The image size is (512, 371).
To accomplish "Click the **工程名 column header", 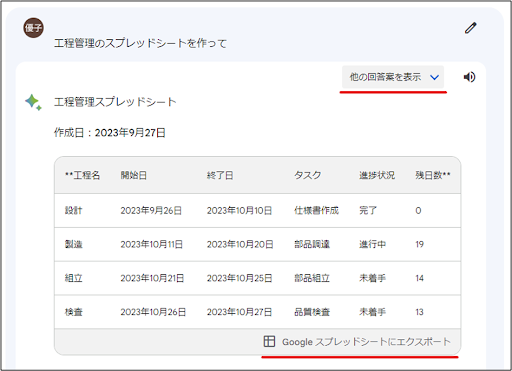I will point(82,175).
